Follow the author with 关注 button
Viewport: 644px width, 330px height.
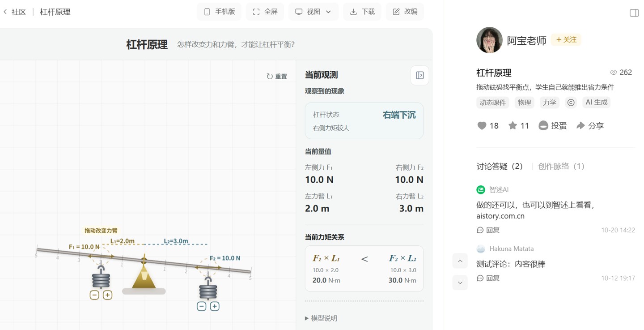point(566,40)
